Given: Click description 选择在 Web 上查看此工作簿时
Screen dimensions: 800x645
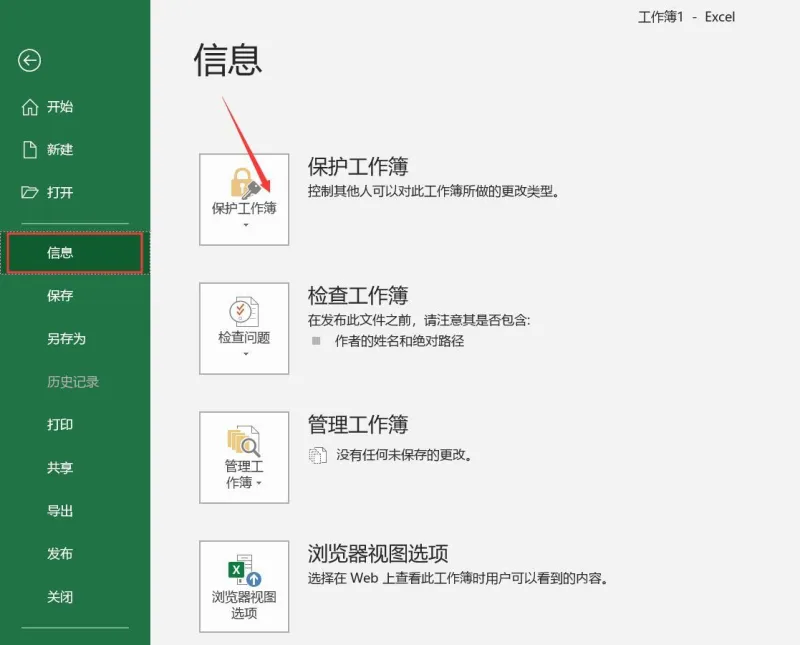Looking at the screenshot, I should [x=458, y=578].
